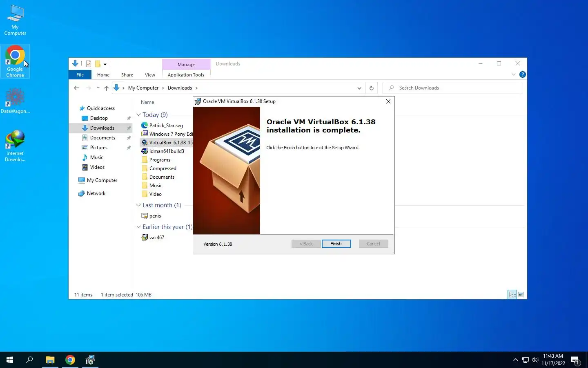Open the notification center icon

coord(575,360)
